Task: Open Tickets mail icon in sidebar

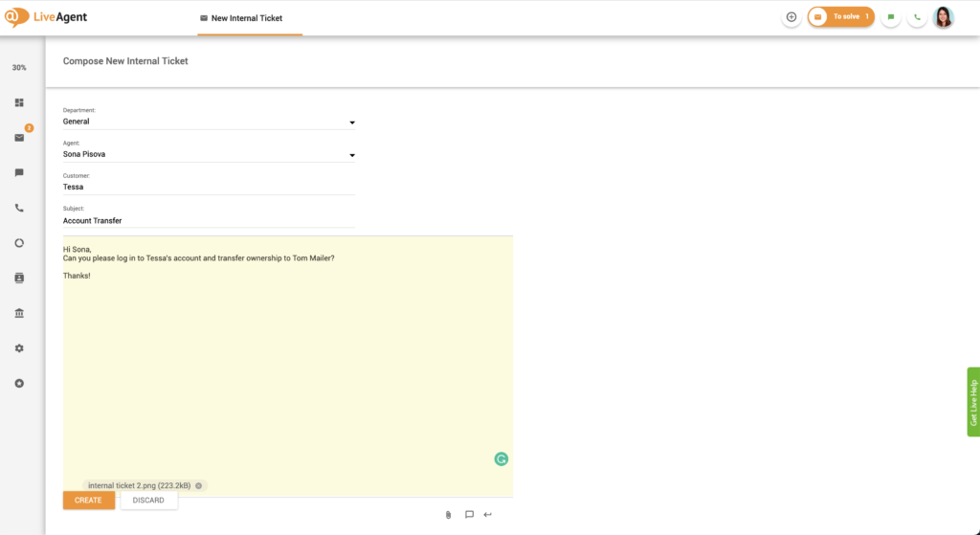Action: (19, 138)
